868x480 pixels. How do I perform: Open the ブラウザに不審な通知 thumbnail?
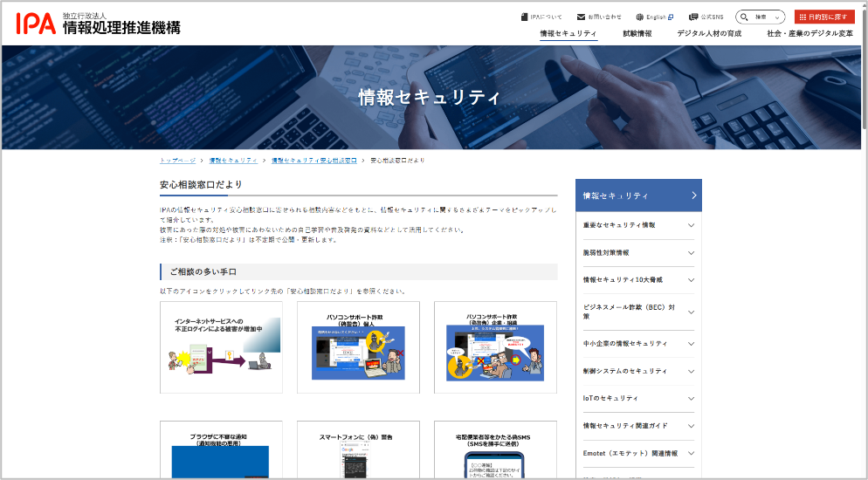[221, 449]
